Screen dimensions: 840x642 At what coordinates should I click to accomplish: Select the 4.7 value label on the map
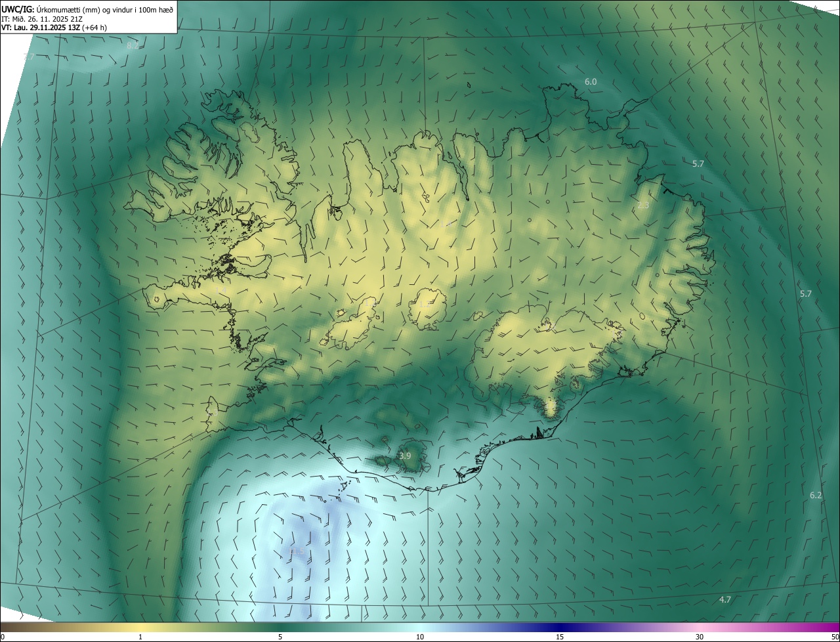725,599
